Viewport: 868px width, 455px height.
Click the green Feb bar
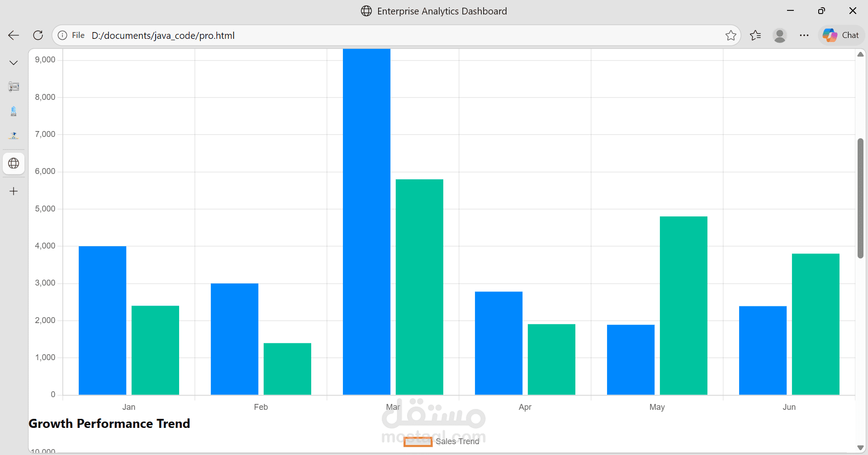[x=287, y=369]
